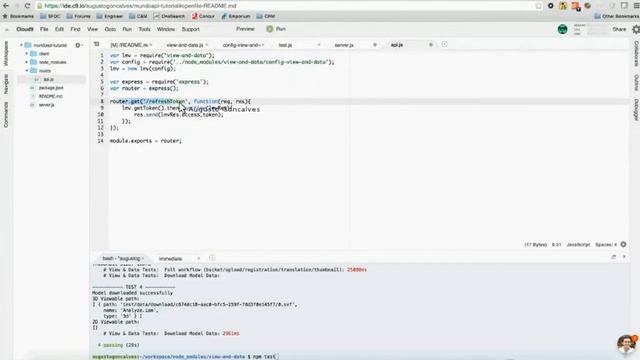
Task: Open the tab list icon left of README tab
Action: [96, 44]
